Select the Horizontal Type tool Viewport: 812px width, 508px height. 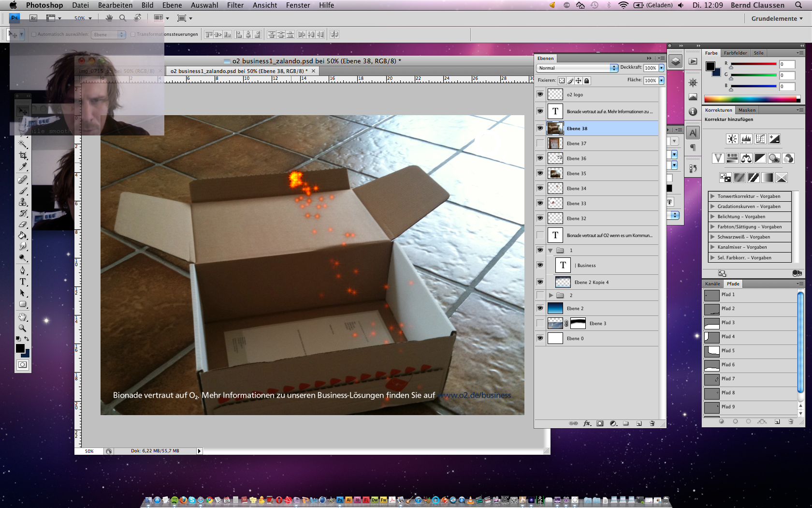(23, 282)
